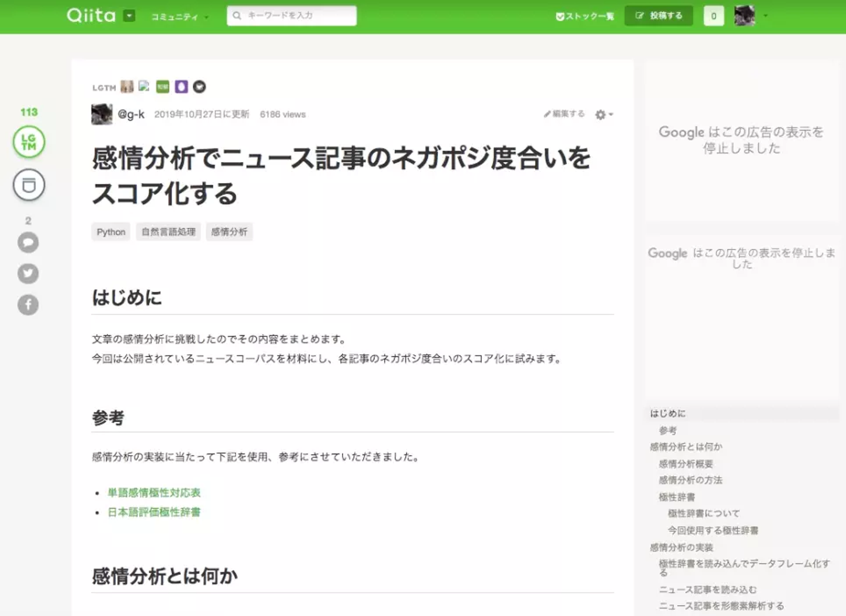Click the author avatar beside @g-k
This screenshot has height=616, width=846.
[x=102, y=114]
